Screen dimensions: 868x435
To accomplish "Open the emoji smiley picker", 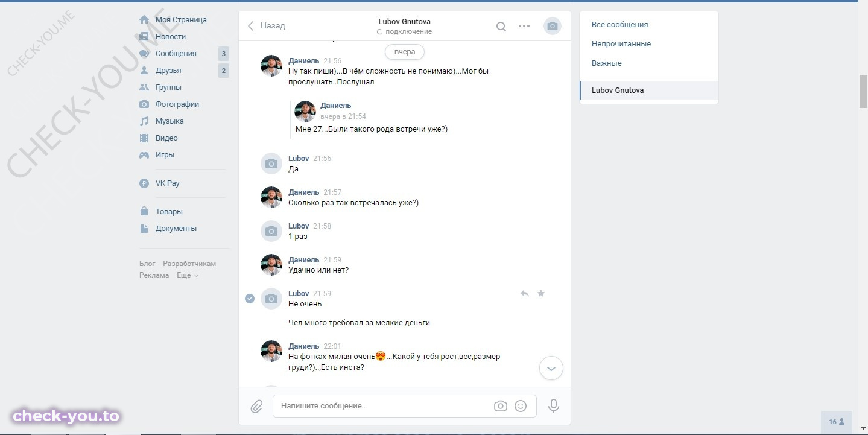I will [x=521, y=406].
